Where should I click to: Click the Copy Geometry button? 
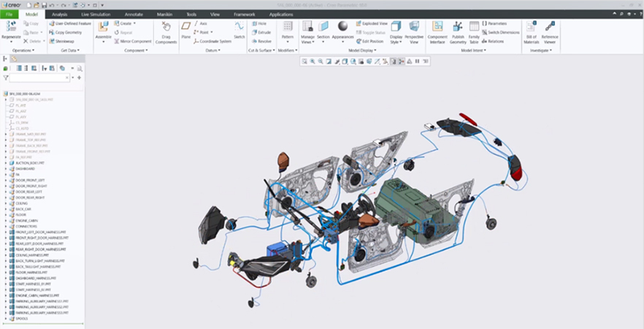click(69, 32)
